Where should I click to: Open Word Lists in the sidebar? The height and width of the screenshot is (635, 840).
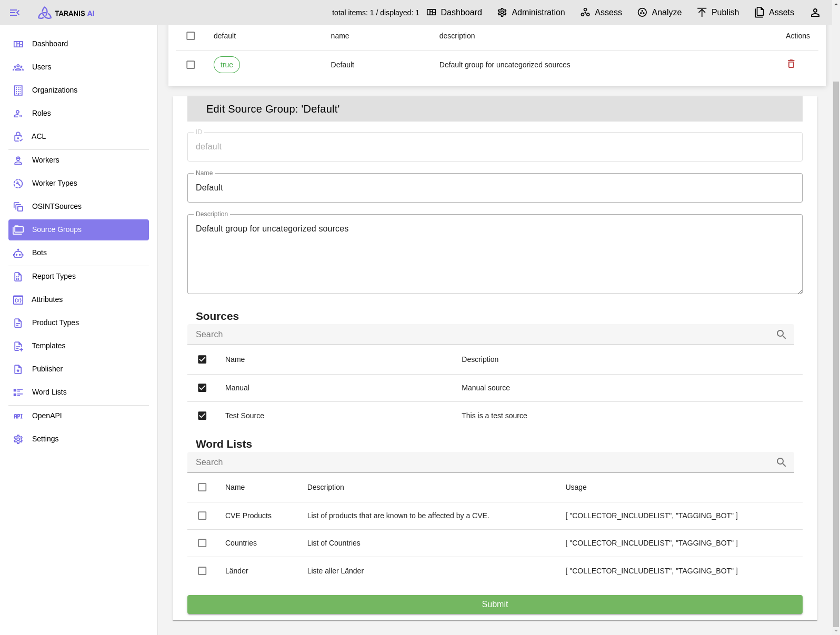coord(79,392)
